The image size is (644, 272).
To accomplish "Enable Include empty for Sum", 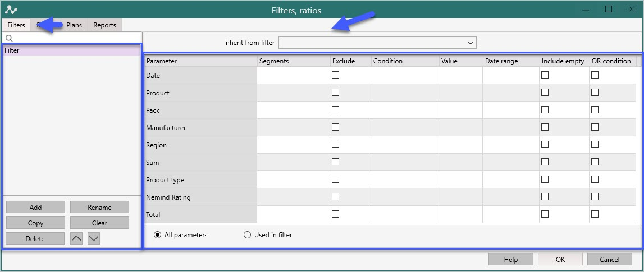I will [545, 162].
